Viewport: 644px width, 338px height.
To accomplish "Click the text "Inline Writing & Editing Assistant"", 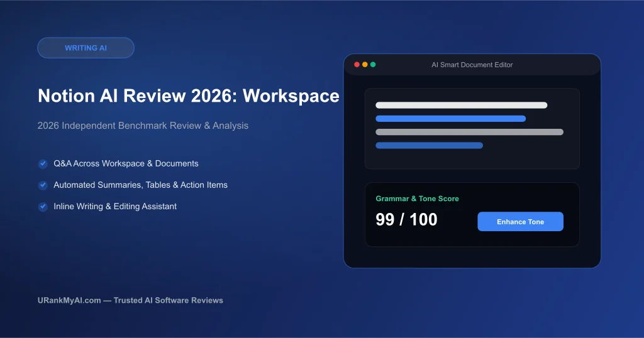I will [115, 206].
